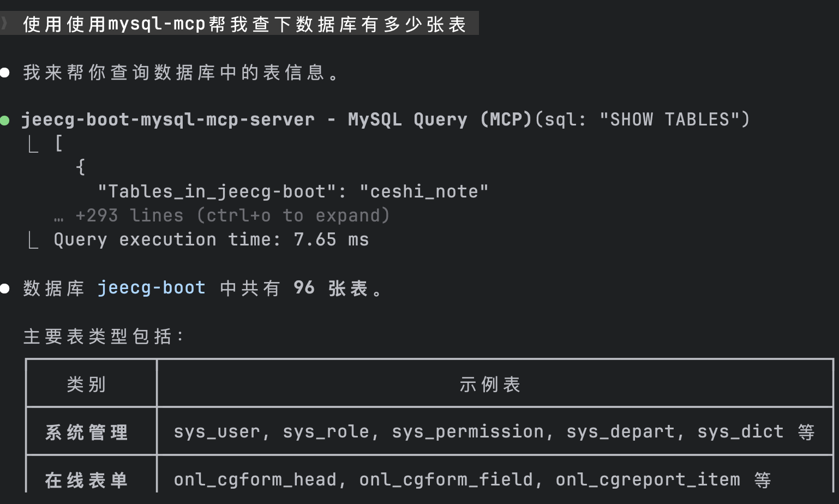839x504 pixels.
Task: Open the blue jeecg-boot database name
Action: point(151,288)
